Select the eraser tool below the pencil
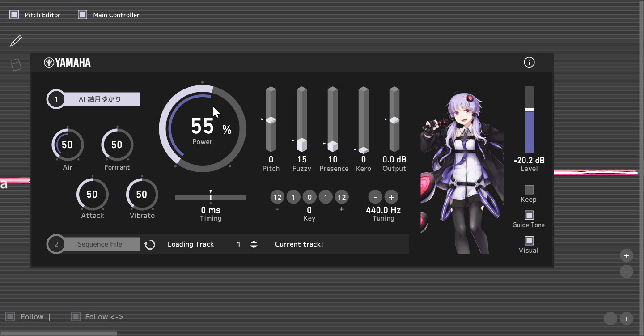The image size is (644, 336). tap(16, 65)
